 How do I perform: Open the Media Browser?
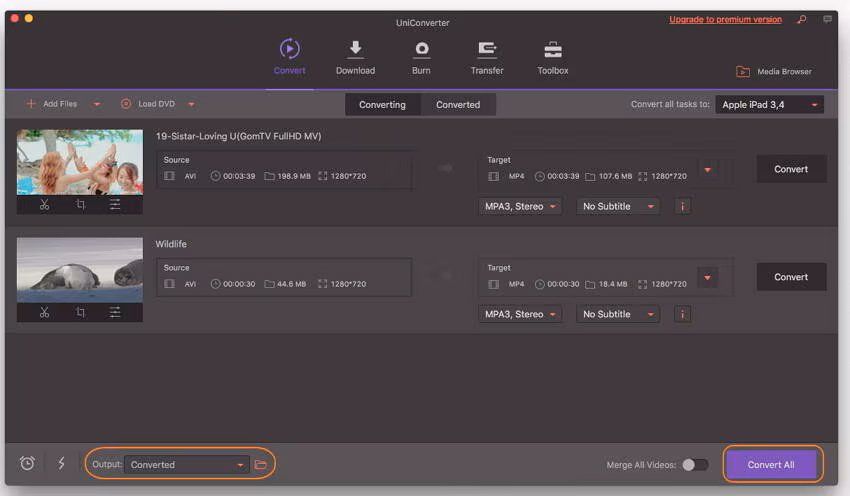click(x=774, y=72)
